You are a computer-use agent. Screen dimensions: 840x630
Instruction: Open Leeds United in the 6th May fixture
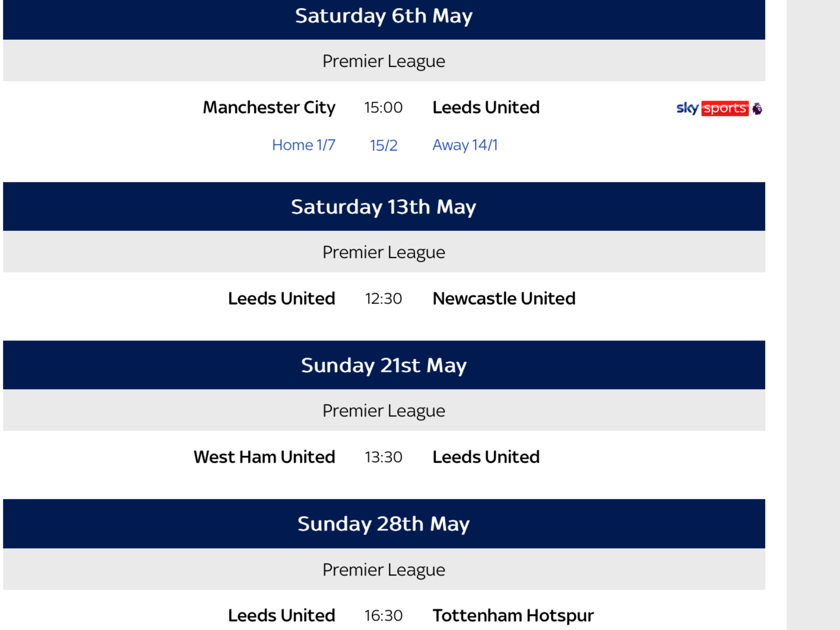click(x=486, y=107)
